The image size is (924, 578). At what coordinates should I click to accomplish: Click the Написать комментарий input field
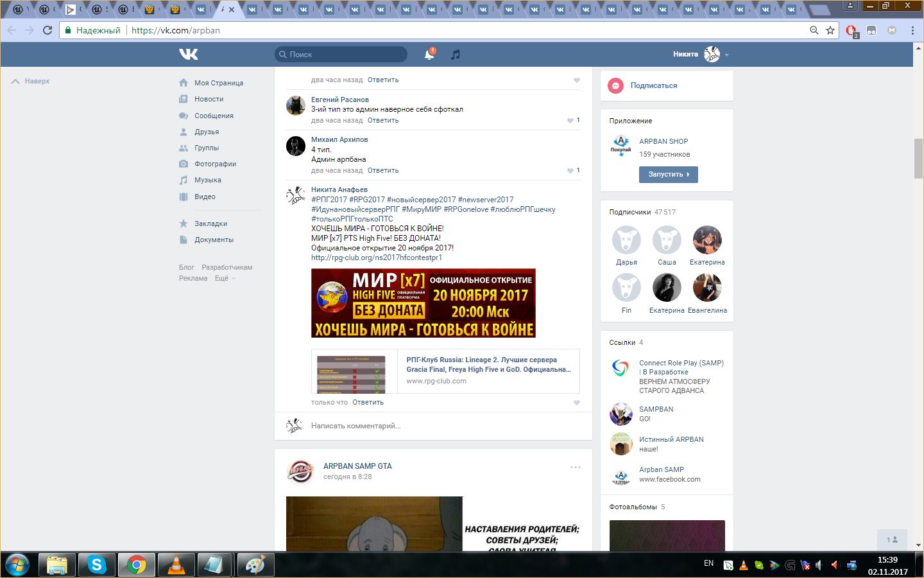[433, 426]
